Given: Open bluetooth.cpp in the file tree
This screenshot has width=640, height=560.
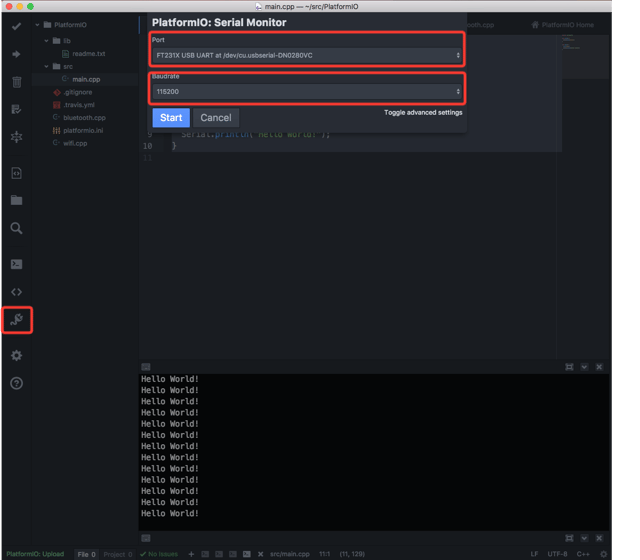Looking at the screenshot, I should pos(84,118).
